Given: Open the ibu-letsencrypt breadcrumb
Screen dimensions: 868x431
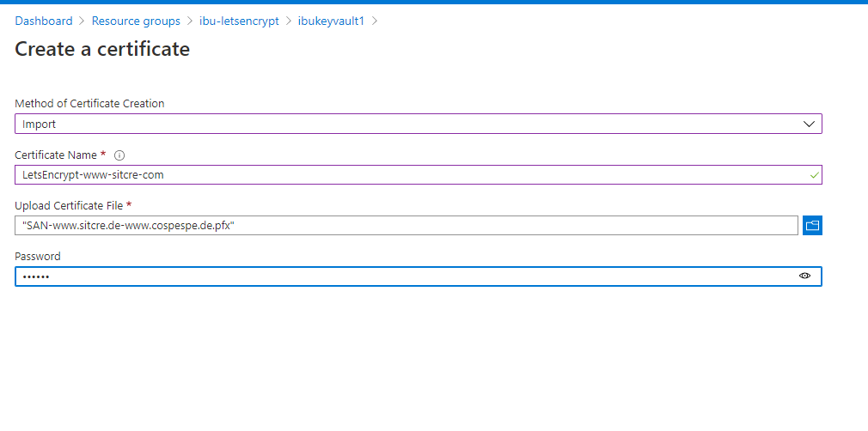Looking at the screenshot, I should point(239,21).
